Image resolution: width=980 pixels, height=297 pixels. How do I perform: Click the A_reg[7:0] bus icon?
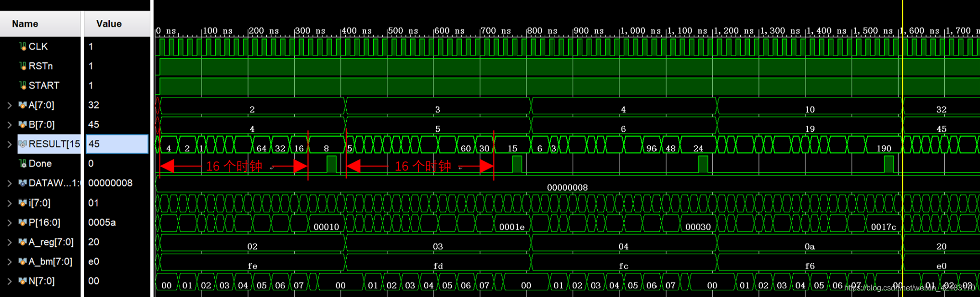click(23, 242)
